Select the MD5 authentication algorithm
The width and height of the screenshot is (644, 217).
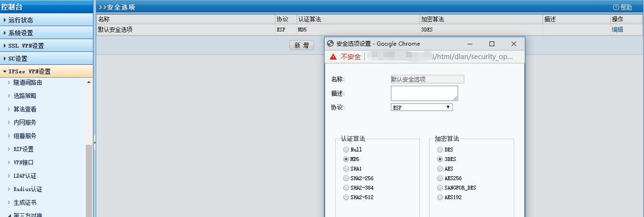point(346,159)
